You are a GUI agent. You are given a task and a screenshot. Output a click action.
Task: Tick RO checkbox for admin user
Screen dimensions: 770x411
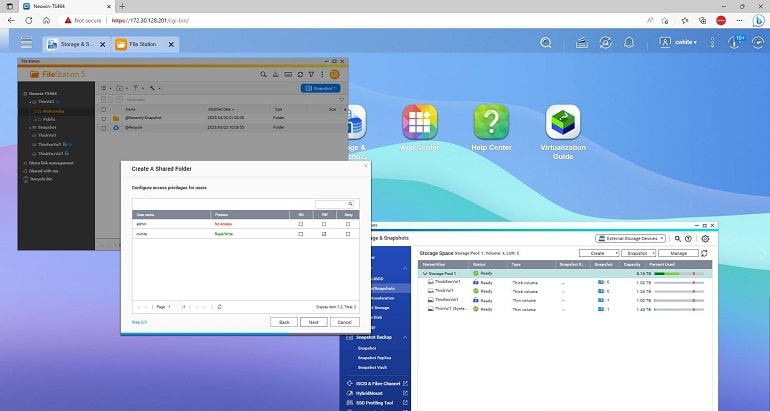click(301, 224)
